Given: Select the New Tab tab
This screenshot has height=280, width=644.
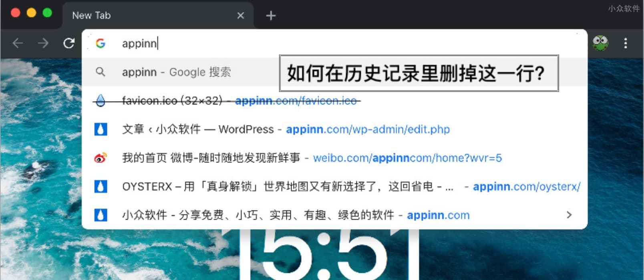Looking at the screenshot, I should pos(158,16).
